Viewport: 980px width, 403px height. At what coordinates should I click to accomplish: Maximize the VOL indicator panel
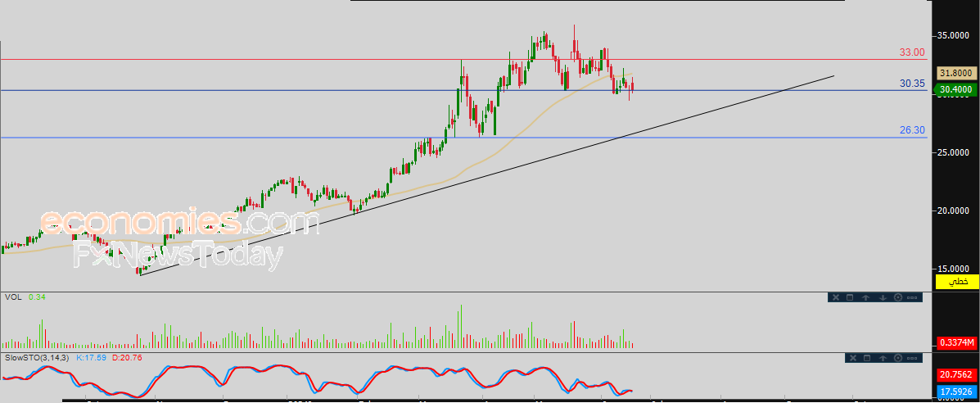[850, 297]
